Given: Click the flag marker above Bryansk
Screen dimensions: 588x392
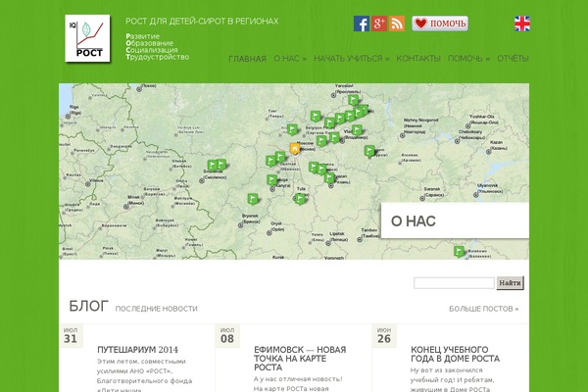Looking at the screenshot, I should [253, 199].
